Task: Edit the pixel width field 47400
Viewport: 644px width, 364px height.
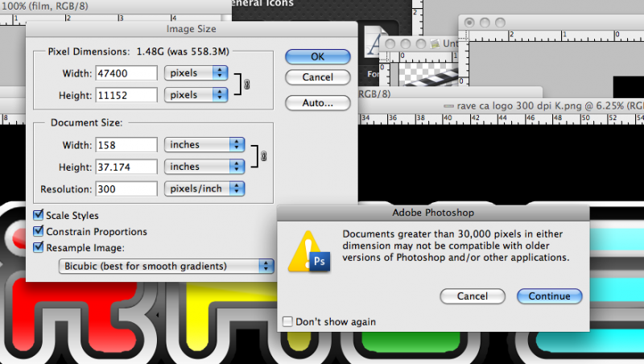Action: point(126,73)
